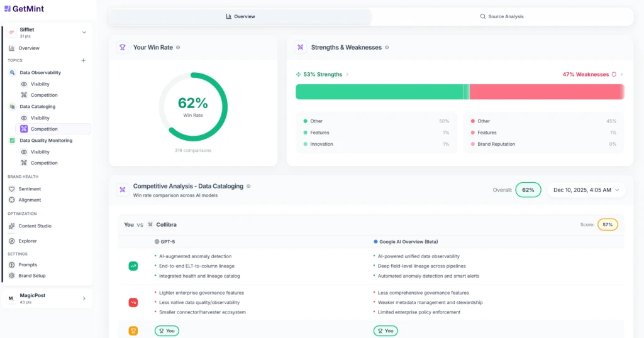This screenshot has height=338, width=644.
Task: Expand the Sifflet workspace dropdown chevron
Action: tap(84, 33)
